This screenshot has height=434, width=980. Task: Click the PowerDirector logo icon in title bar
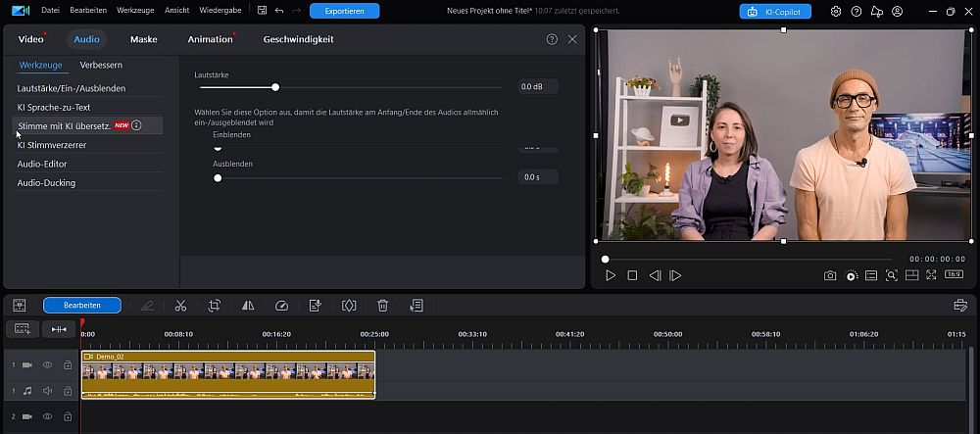21,11
